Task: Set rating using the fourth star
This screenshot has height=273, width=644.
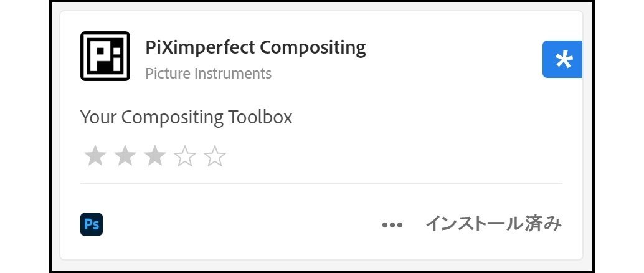Action: coord(185,156)
